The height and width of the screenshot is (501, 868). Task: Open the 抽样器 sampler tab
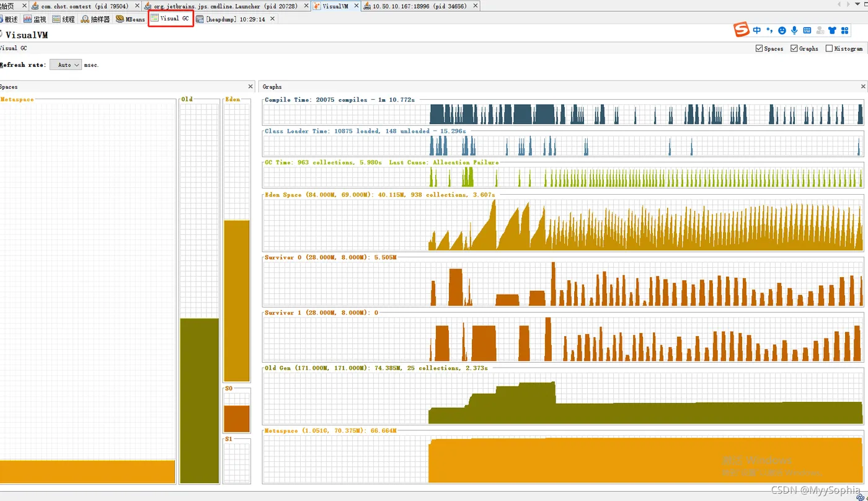click(x=95, y=19)
